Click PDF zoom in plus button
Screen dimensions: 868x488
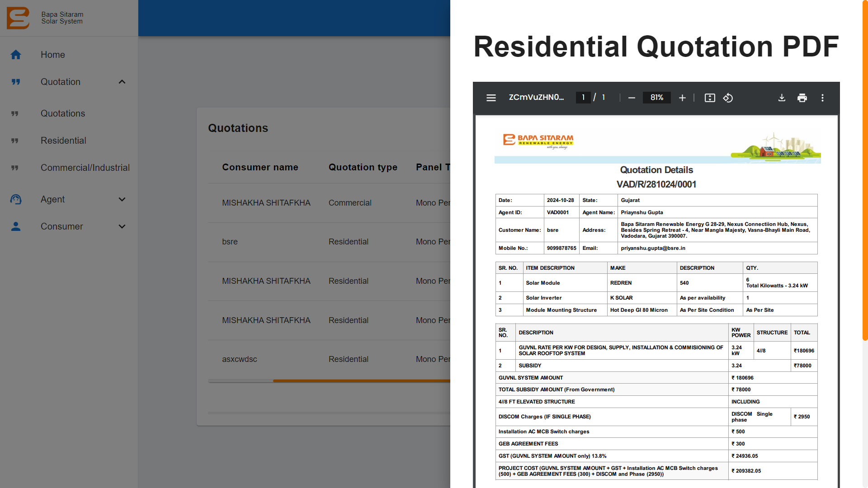click(682, 98)
